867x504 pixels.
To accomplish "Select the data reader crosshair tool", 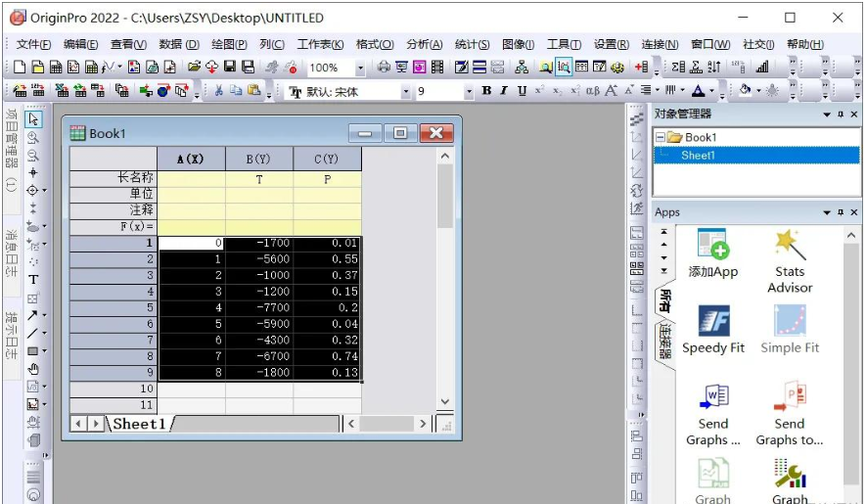I will 32,190.
